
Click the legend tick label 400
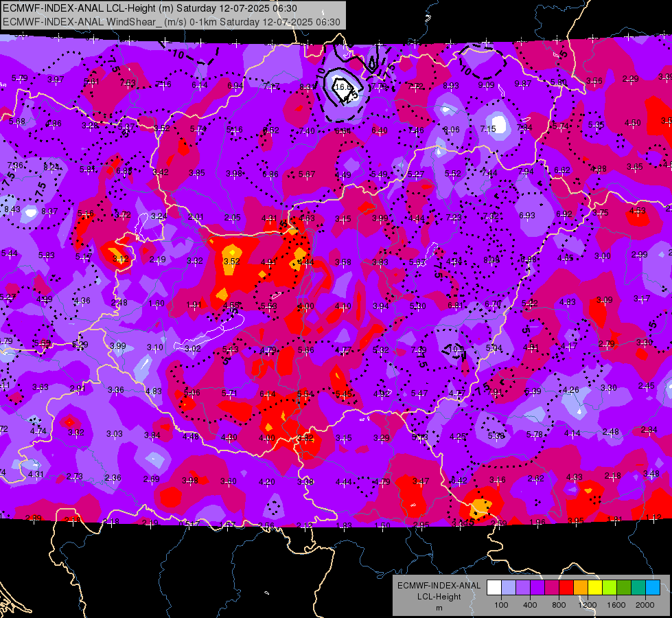click(530, 605)
